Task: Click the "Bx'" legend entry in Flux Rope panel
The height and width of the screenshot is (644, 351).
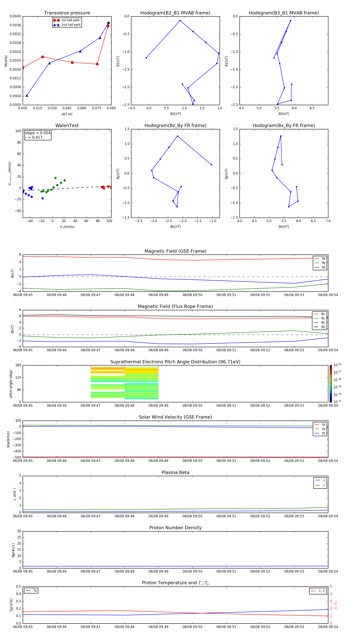Action: (320, 314)
